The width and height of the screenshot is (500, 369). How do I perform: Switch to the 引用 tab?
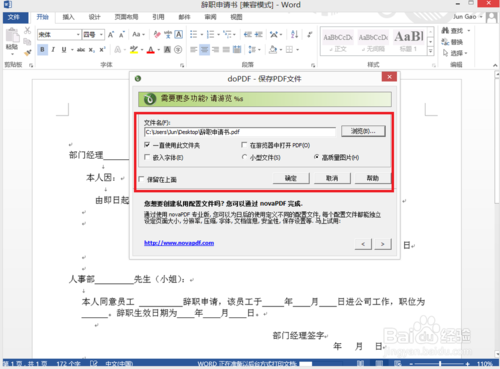[158, 17]
